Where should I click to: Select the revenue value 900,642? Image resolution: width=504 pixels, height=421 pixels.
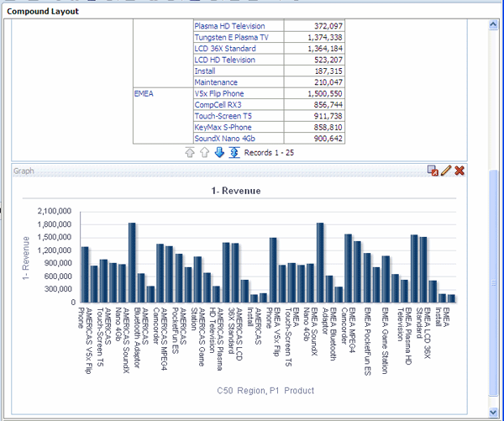(328, 139)
